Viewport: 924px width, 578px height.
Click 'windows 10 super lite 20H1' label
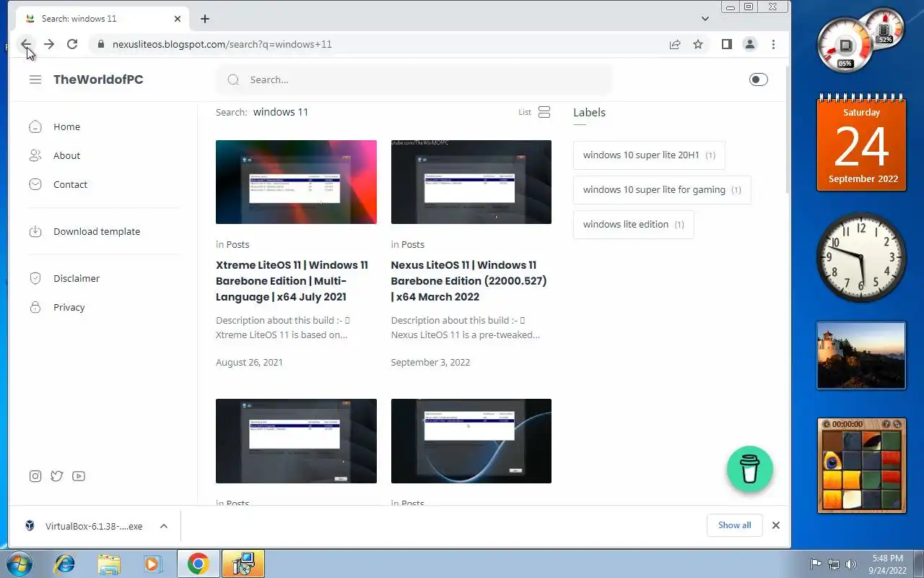click(x=649, y=155)
